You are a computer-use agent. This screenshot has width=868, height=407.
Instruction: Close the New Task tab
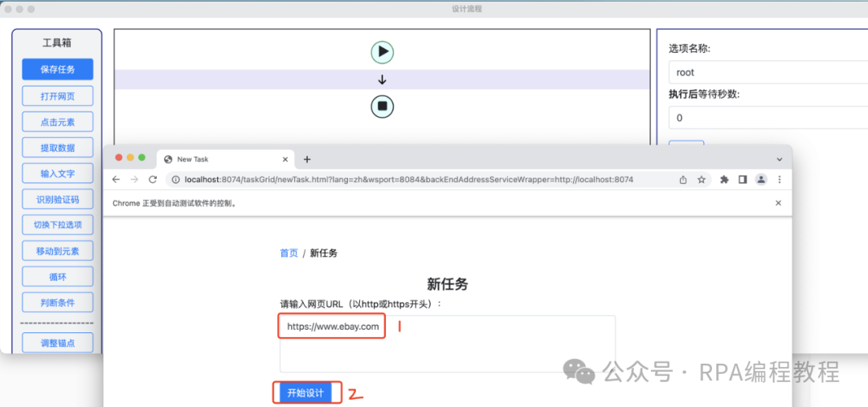point(285,159)
